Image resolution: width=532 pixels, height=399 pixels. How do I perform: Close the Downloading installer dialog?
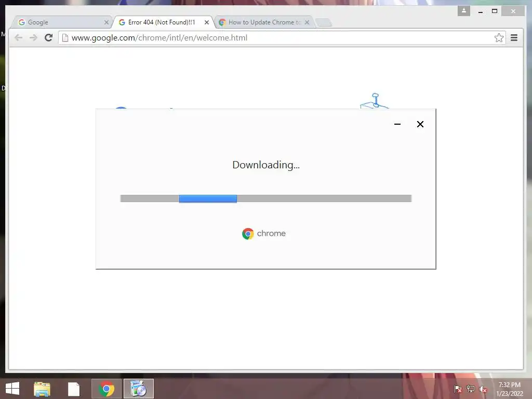point(420,124)
